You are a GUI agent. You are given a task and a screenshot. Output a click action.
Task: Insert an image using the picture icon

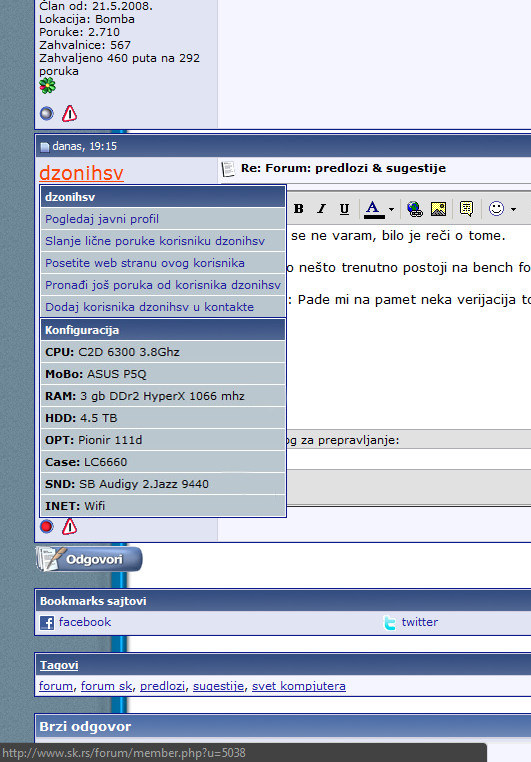coord(438,208)
